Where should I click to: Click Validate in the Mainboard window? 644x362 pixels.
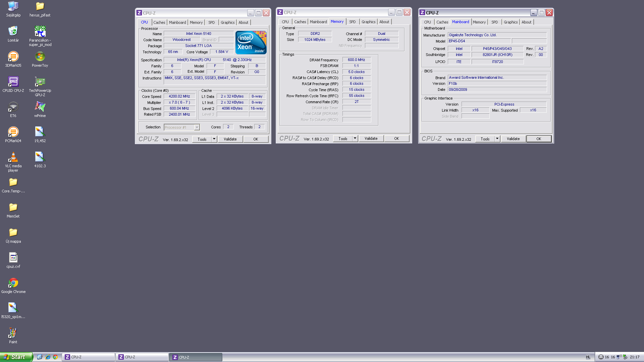pos(514,139)
